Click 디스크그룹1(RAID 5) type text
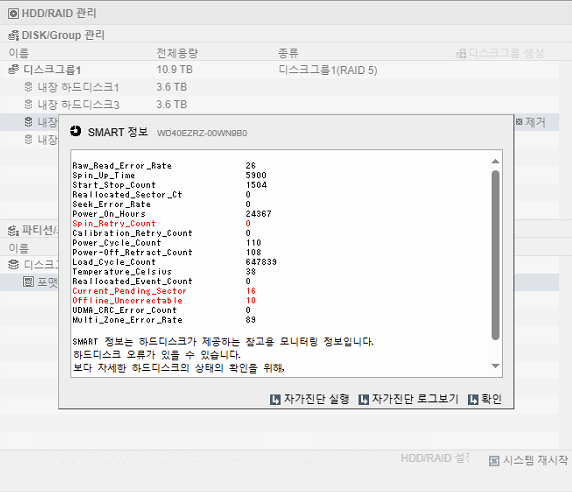Viewport: 572px width, 492px height. pyautogui.click(x=328, y=70)
